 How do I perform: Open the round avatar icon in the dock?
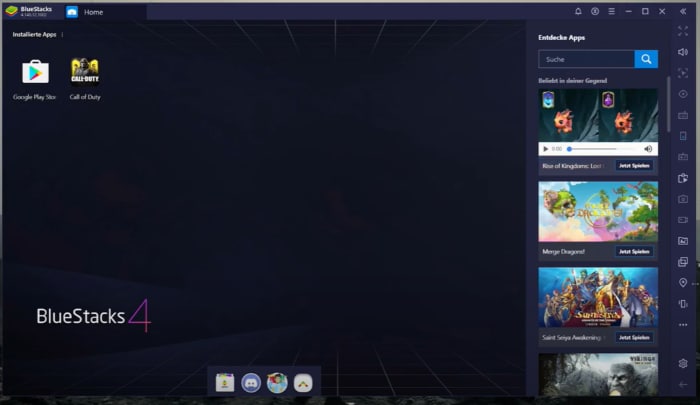click(x=277, y=383)
